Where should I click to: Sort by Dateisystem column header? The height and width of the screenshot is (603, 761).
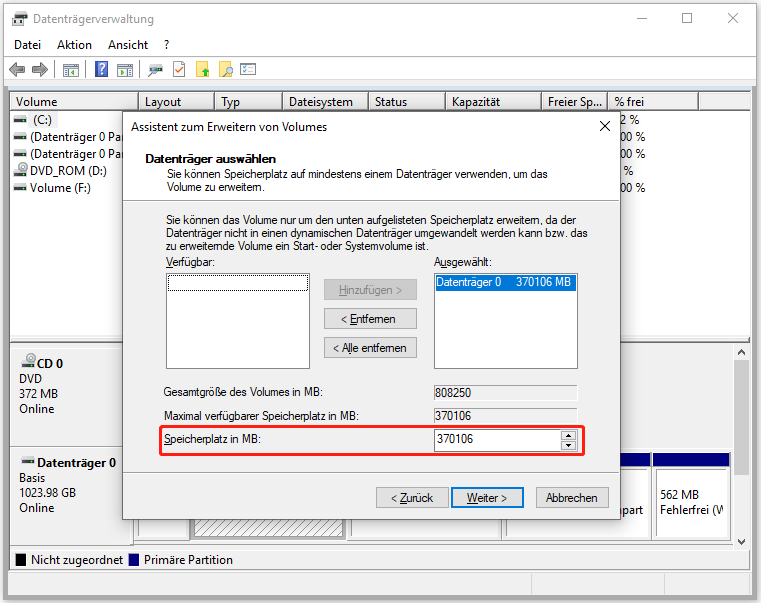325,102
